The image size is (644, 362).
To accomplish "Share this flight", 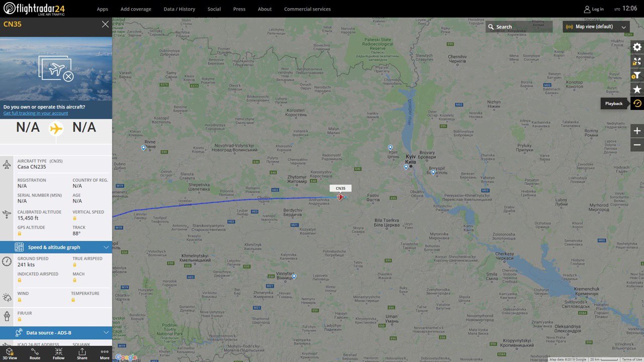I will tap(82, 354).
